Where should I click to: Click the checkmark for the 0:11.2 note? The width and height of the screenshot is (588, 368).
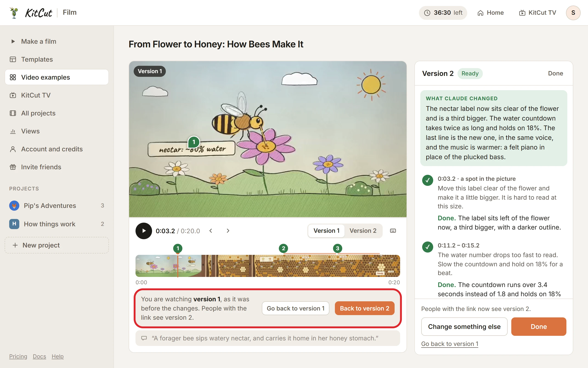(x=427, y=247)
